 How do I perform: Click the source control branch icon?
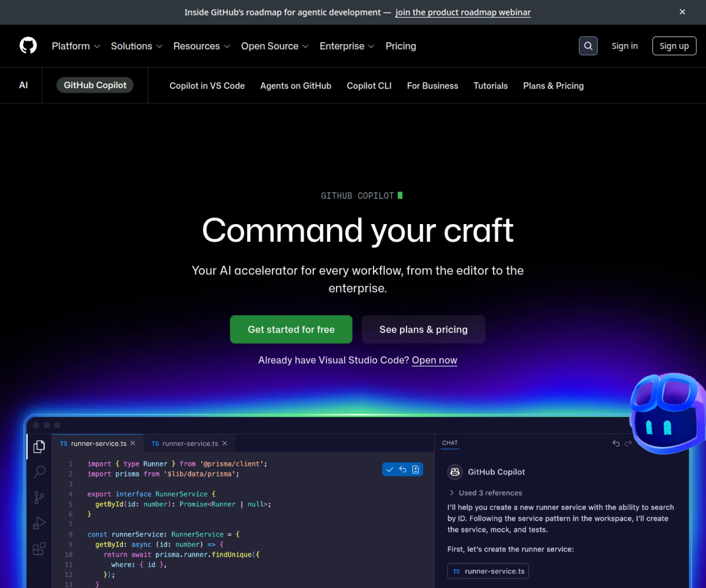tap(39, 498)
